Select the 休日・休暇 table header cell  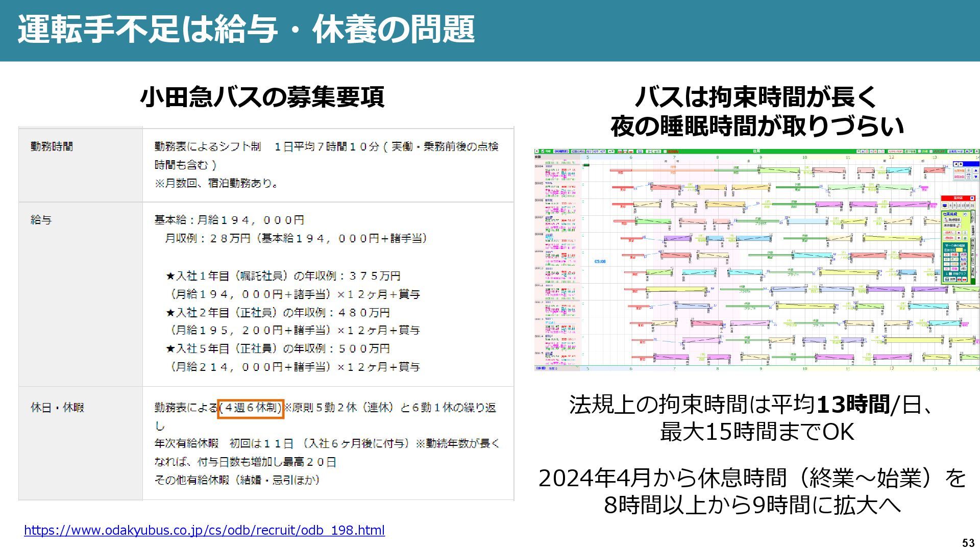[x=81, y=443]
